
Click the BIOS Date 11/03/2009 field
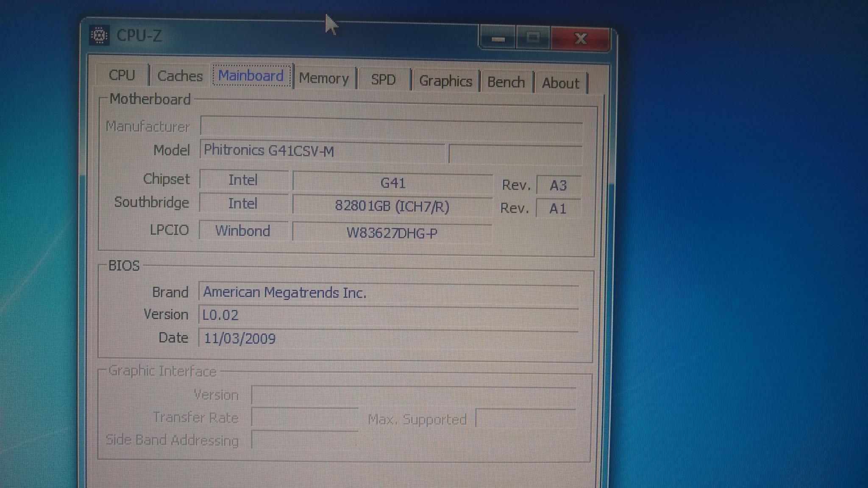coord(388,339)
